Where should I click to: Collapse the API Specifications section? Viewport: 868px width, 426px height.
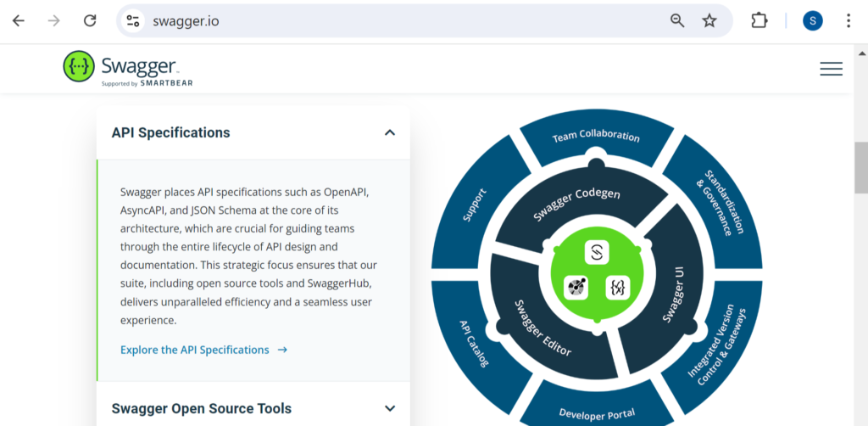[390, 132]
